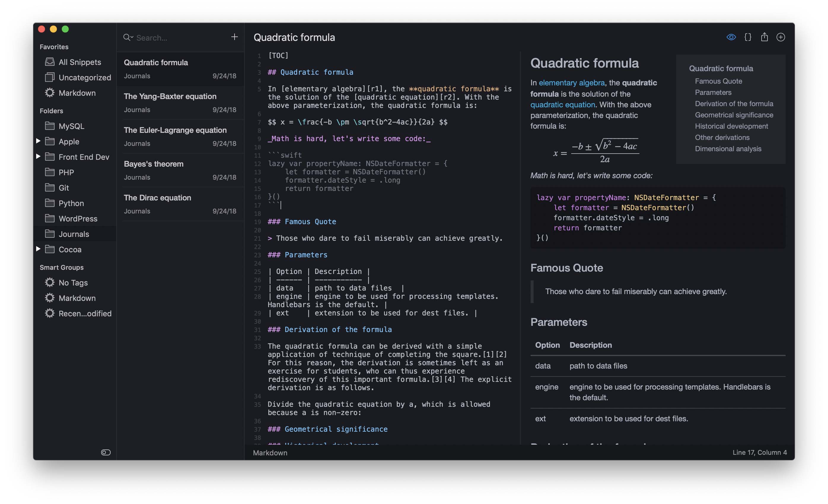Expand the Apple folder triangle
828x504 pixels.
tap(38, 141)
